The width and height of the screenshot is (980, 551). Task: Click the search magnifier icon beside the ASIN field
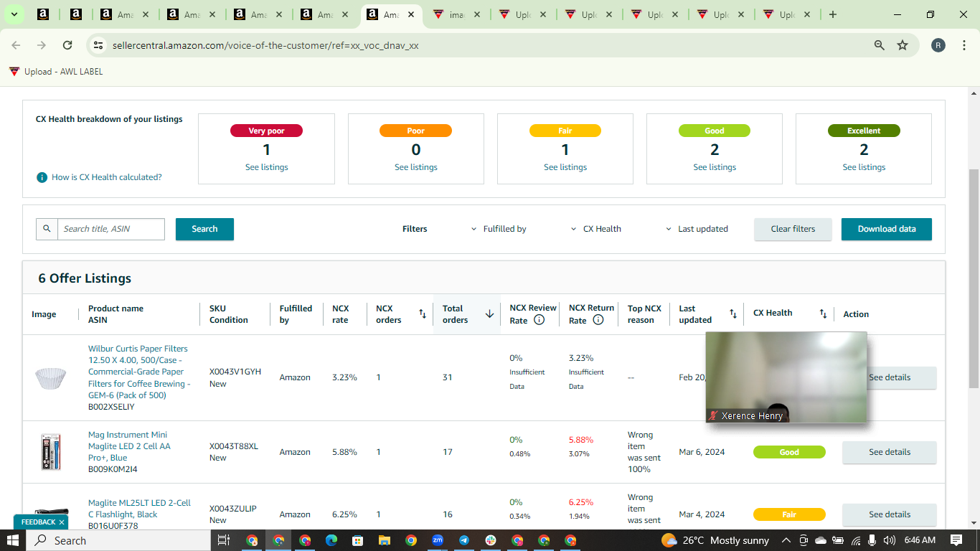click(47, 229)
